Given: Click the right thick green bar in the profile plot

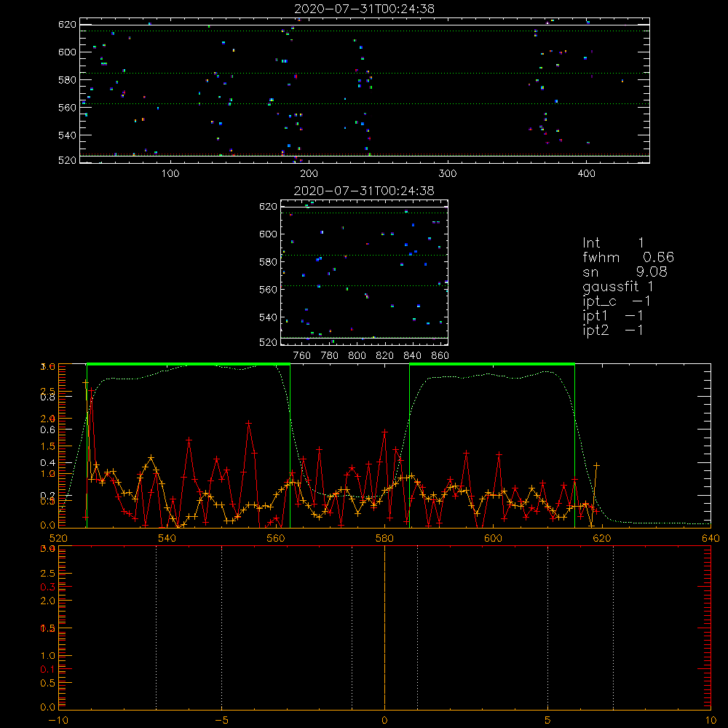Looking at the screenshot, I should click(492, 364).
